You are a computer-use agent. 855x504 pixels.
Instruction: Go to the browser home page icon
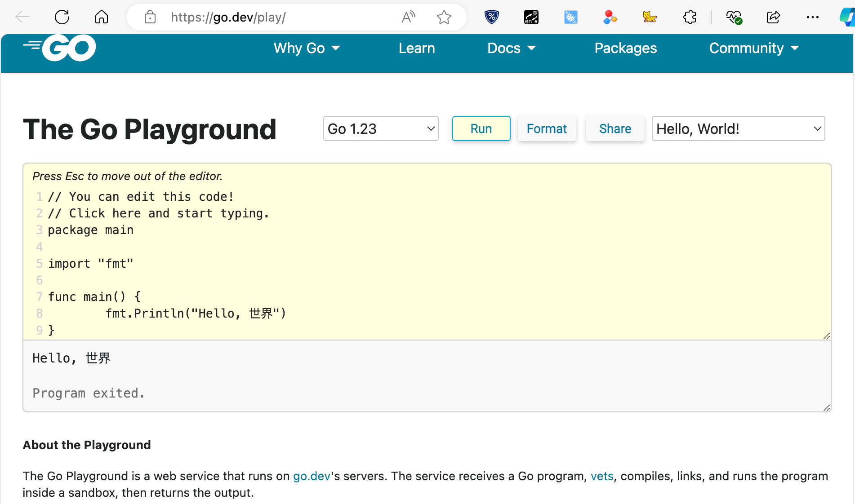coord(102,18)
